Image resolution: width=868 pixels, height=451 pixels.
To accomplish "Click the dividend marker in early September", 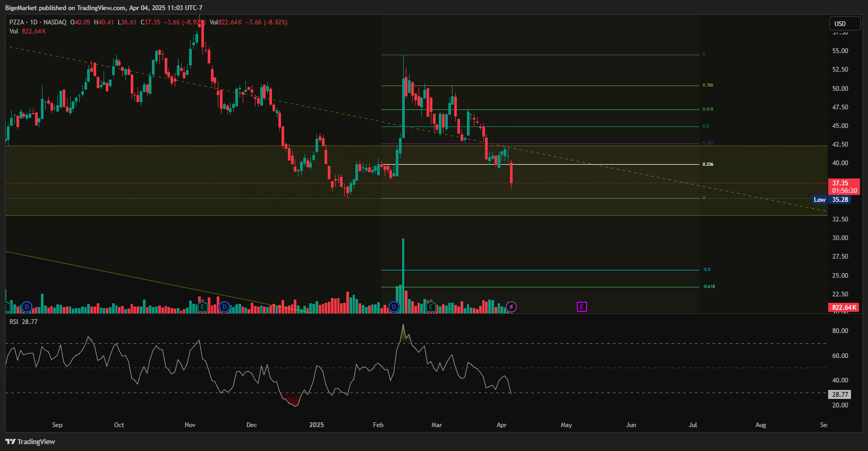I will pyautogui.click(x=27, y=307).
